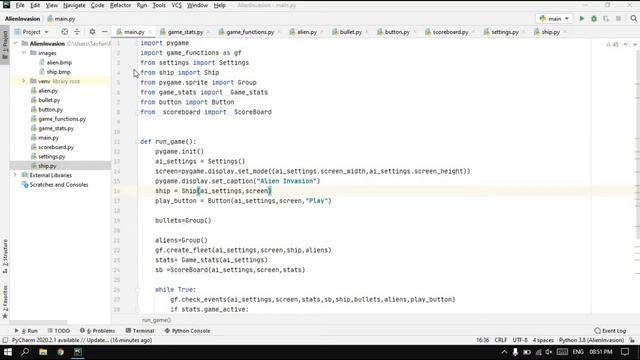Expand External Libraries node
Screen dimensions: 640x360
(x=16, y=175)
